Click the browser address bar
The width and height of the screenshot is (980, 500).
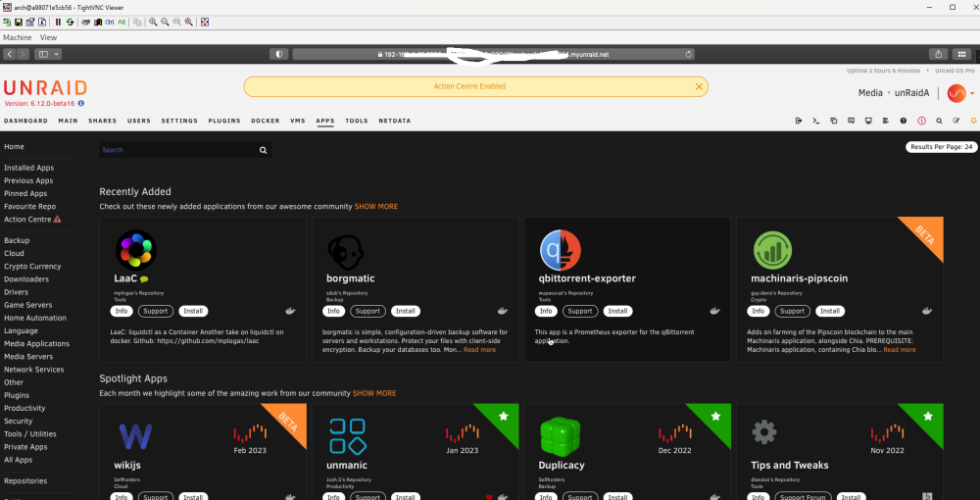pos(494,54)
